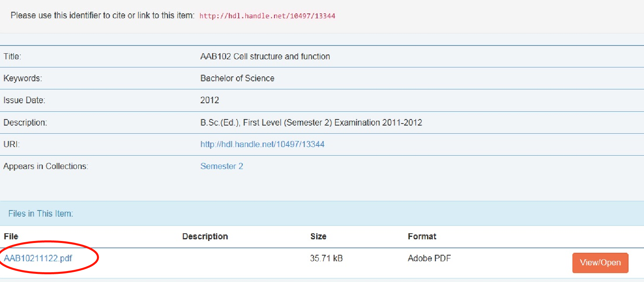Click the Appears in Collections label
The width and height of the screenshot is (644, 282).
pyautogui.click(x=46, y=166)
